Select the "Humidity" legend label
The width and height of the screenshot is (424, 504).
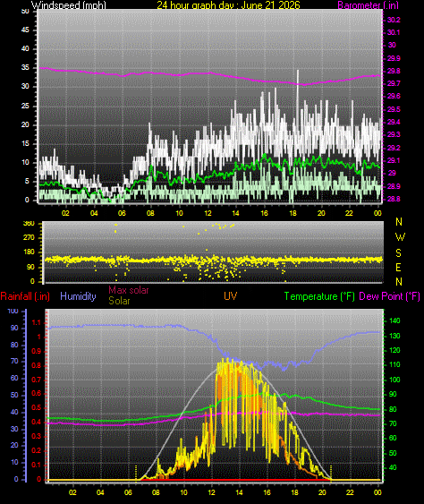pyautogui.click(x=78, y=296)
